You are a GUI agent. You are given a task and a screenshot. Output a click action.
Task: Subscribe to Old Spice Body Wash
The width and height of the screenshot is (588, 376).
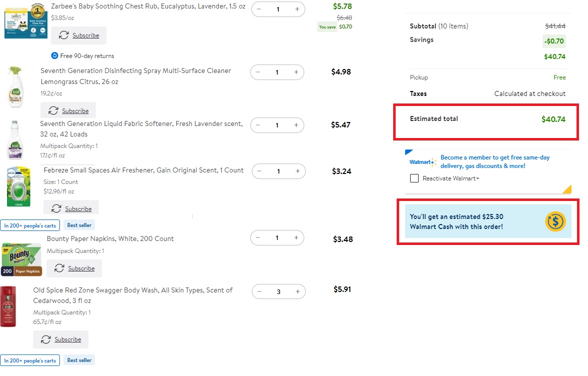point(61,339)
